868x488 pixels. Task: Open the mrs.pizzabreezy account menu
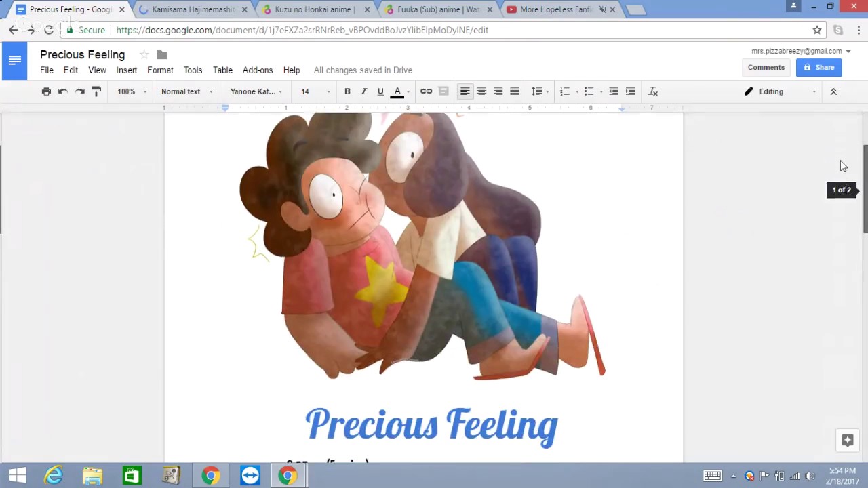pyautogui.click(x=801, y=51)
